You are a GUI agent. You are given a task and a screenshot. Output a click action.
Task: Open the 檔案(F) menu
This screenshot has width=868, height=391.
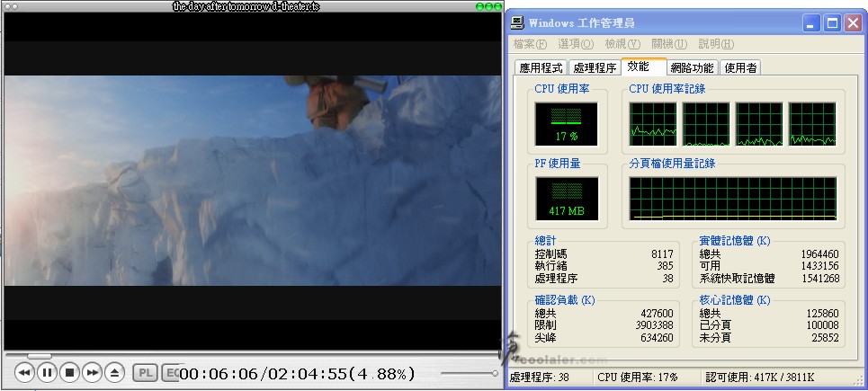(530, 44)
